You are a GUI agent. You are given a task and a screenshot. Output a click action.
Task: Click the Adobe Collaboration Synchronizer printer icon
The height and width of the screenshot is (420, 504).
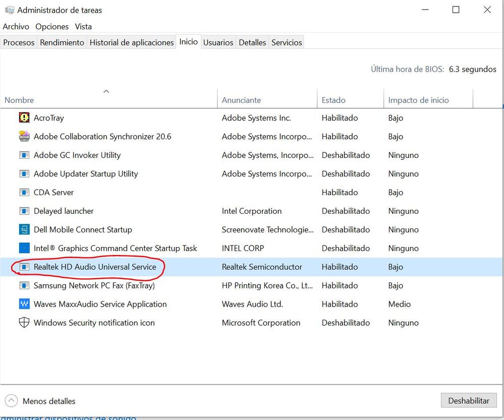pos(24,136)
